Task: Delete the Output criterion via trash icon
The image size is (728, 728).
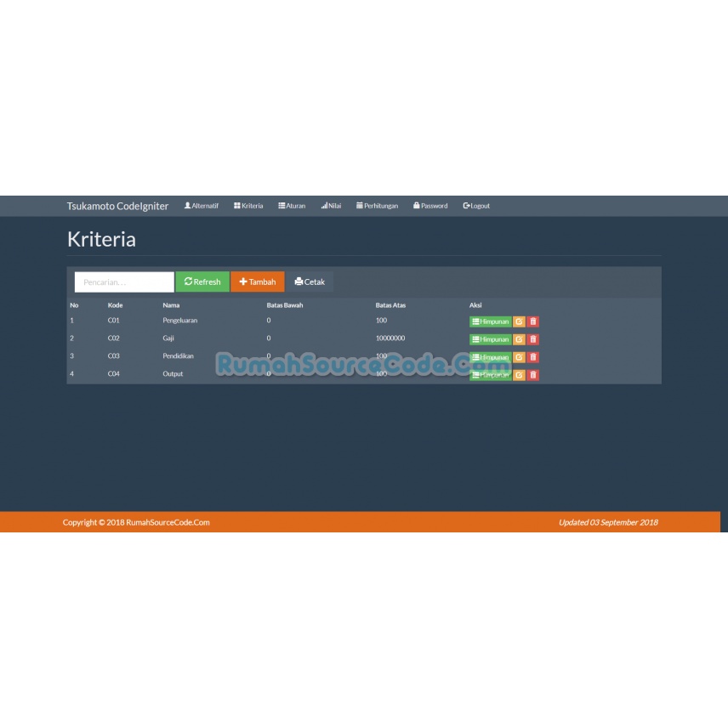Action: click(x=533, y=375)
